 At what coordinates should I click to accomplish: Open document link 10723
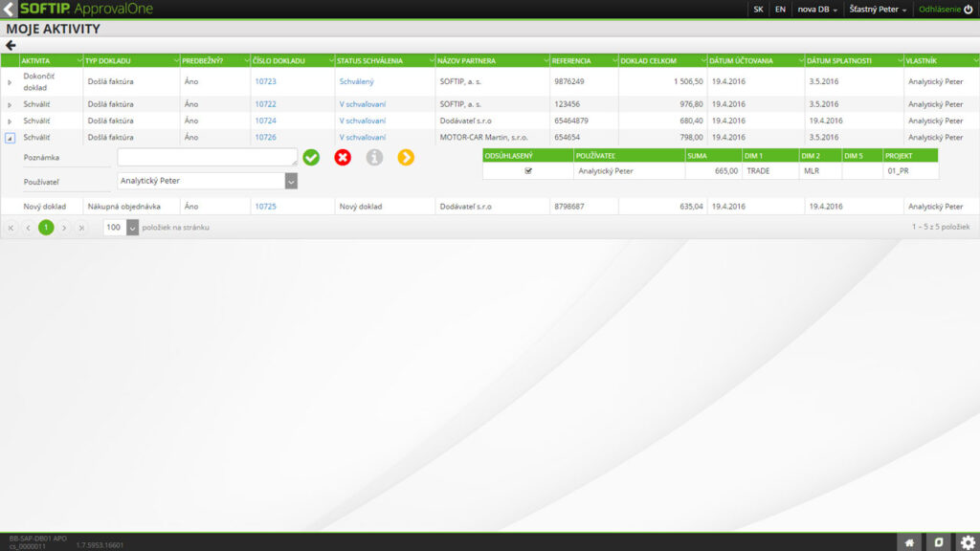click(268, 81)
